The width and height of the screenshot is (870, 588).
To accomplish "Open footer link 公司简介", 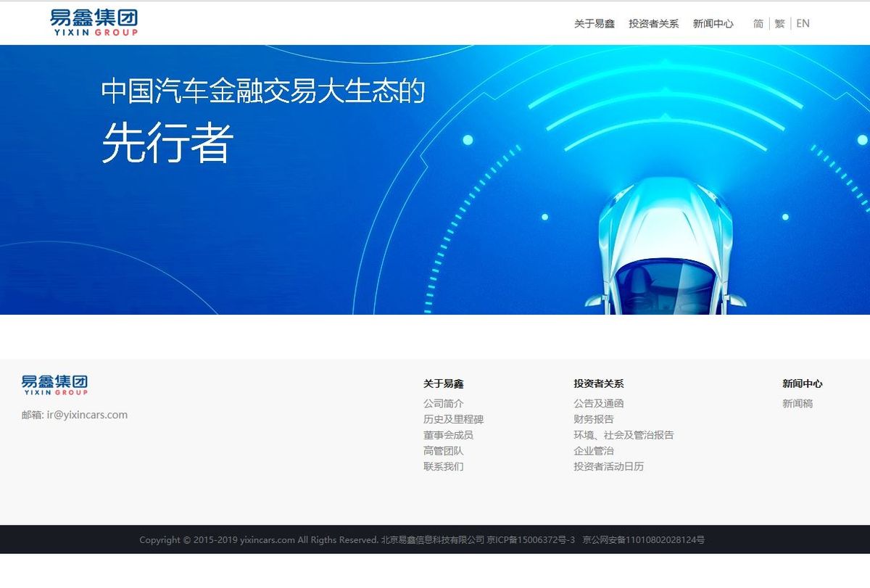I will tap(444, 403).
